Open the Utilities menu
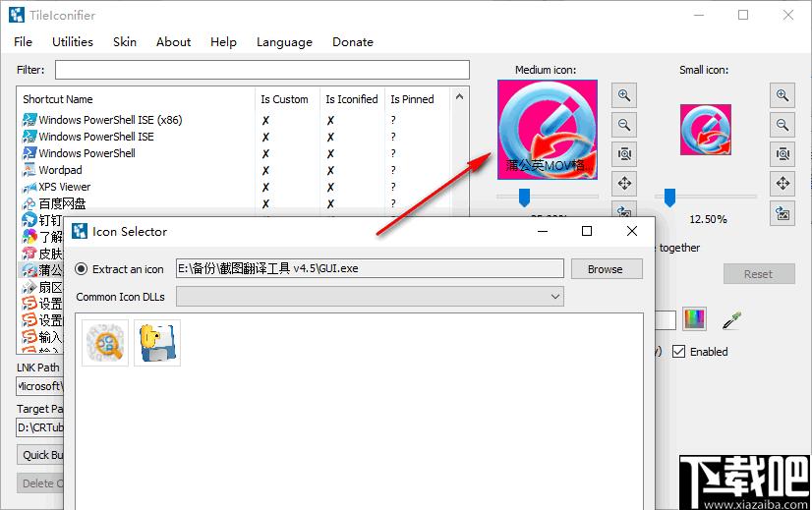The height and width of the screenshot is (510, 812). tap(73, 42)
